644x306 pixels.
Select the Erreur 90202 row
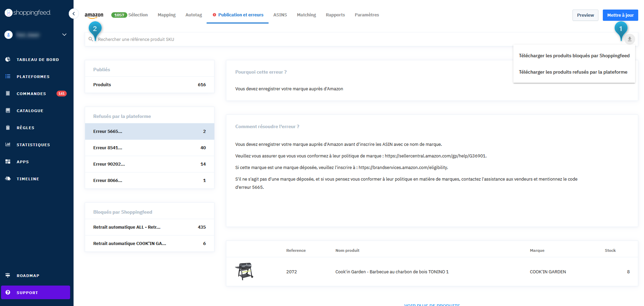tap(149, 164)
